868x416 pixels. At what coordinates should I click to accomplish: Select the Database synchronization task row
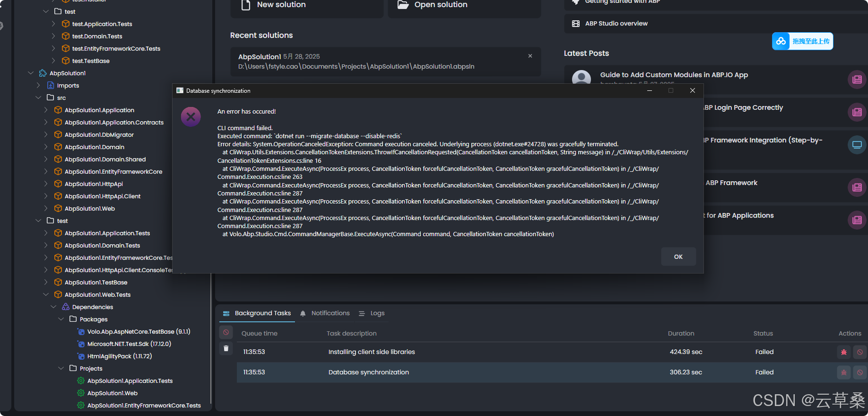coord(552,372)
